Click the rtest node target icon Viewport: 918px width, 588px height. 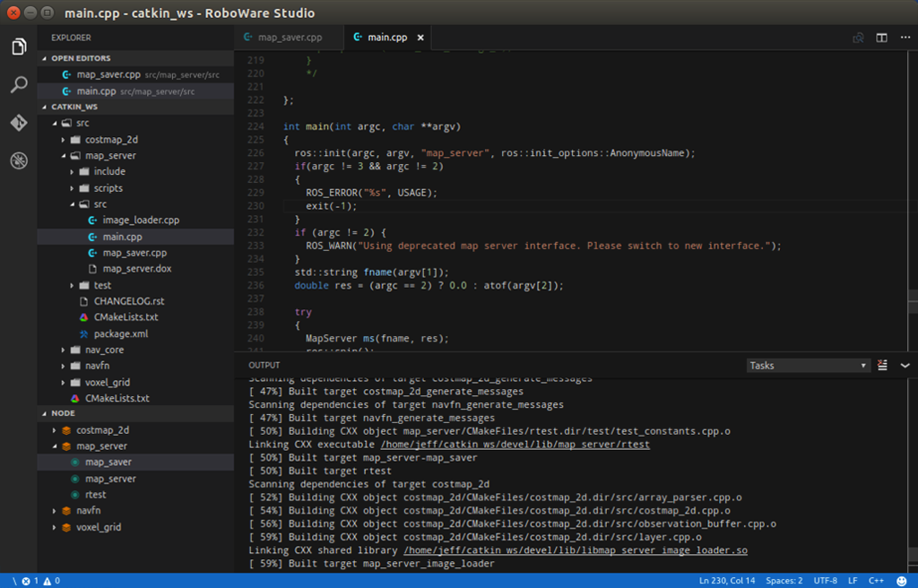[75, 495]
